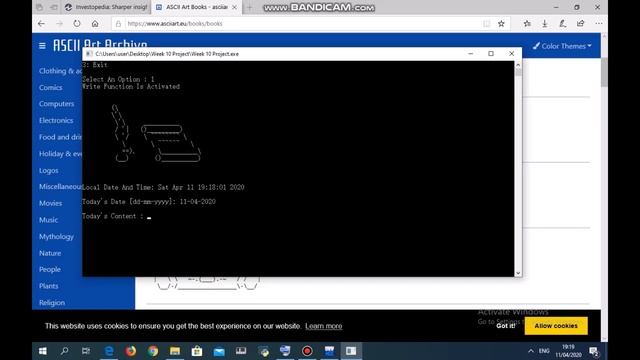Open the Plants category

(x=49, y=286)
